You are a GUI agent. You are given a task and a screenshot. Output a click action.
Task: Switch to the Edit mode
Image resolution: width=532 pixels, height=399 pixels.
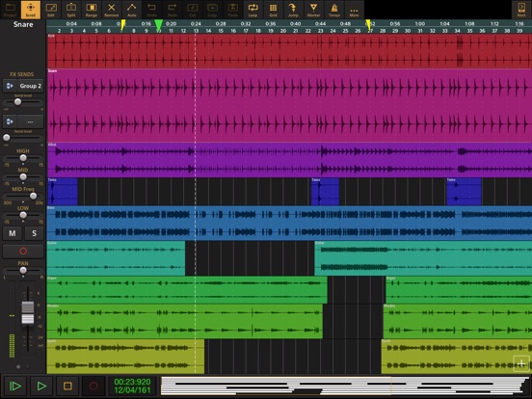tap(51, 10)
